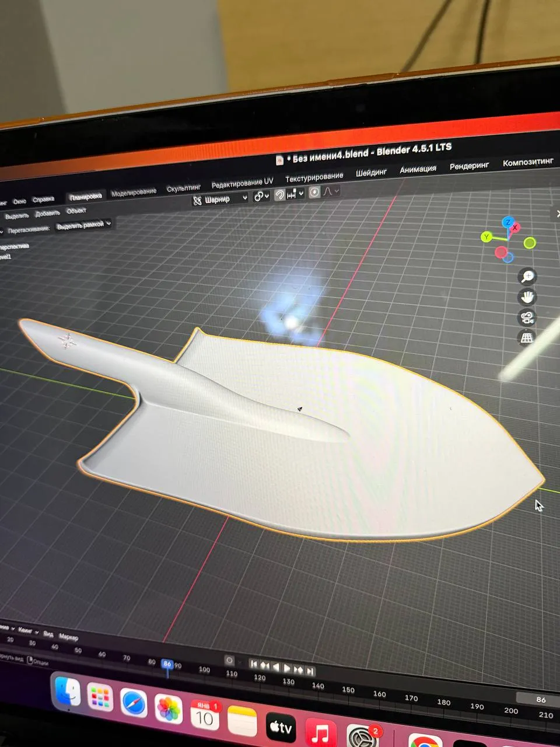Activate the Zoom magnifier in the viewport
This screenshot has height=747, width=560.
(527, 277)
